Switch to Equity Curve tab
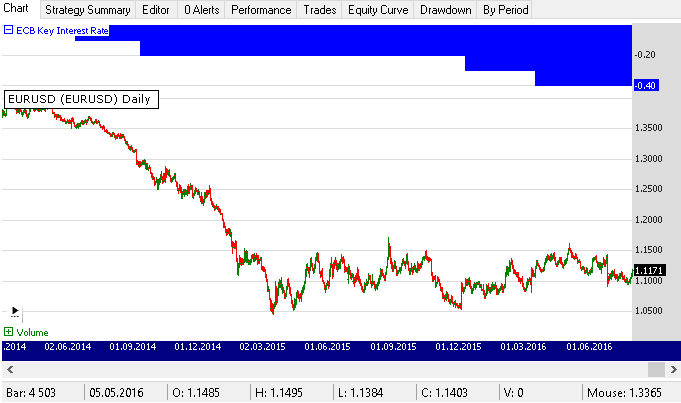Screen dimensions: 681x403 tap(378, 10)
